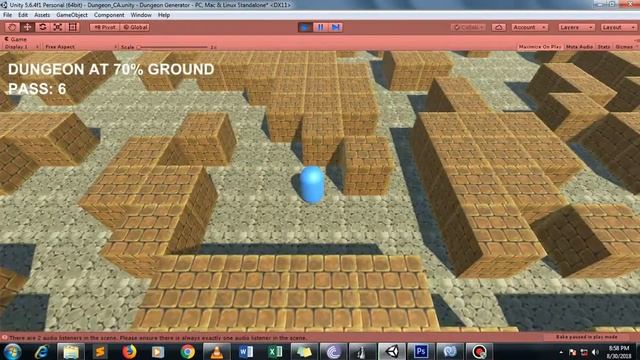Open the Display 1 dropdown
Screen dimensions: 640x360
pos(21,47)
